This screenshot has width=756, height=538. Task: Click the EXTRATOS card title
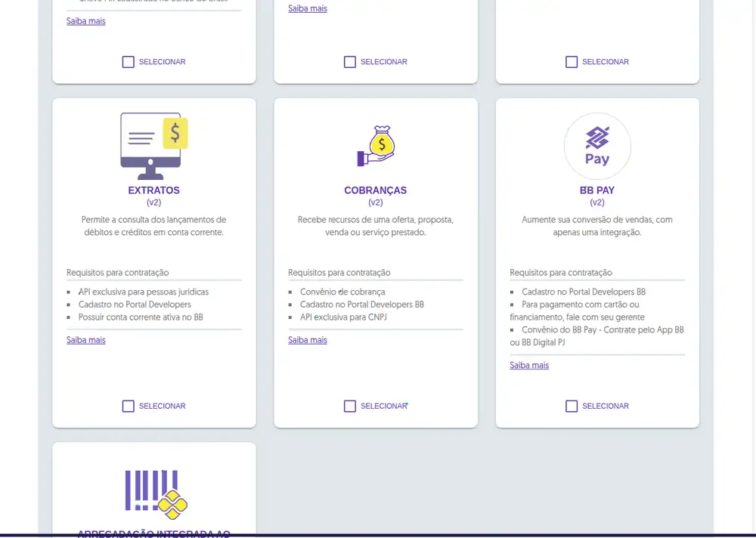point(153,190)
